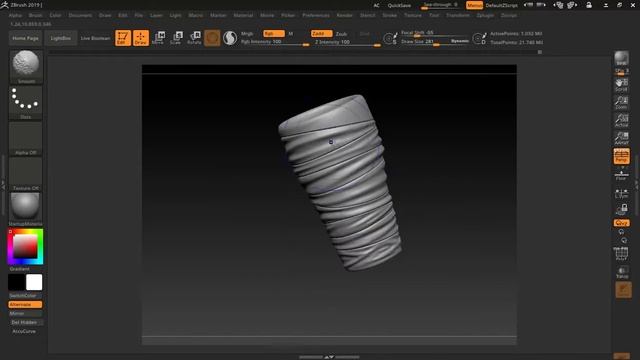Toggle the Persp perspective icon

[x=622, y=156]
